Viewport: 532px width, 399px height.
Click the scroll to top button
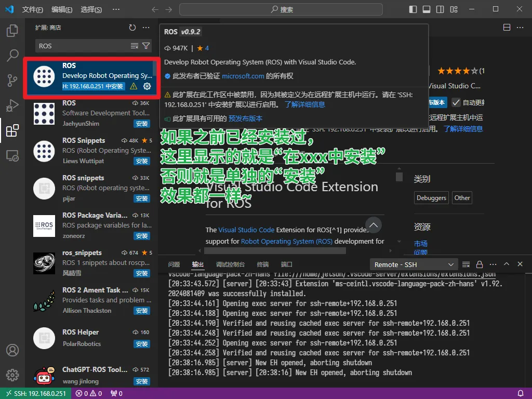pyautogui.click(x=374, y=225)
